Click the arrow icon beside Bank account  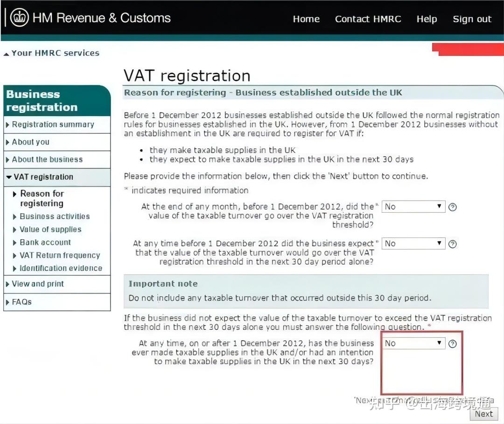coord(14,242)
